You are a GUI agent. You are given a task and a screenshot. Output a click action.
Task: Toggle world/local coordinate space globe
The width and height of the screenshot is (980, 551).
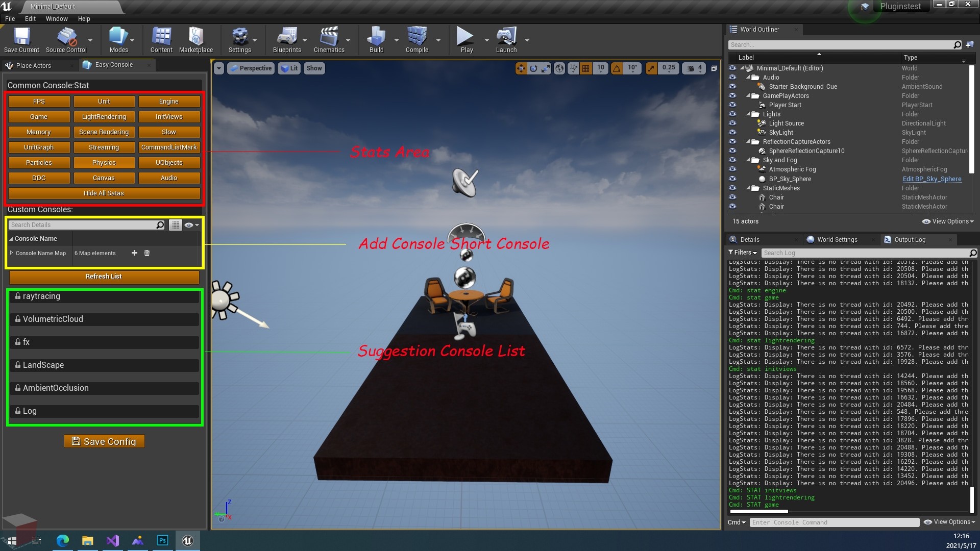point(559,68)
